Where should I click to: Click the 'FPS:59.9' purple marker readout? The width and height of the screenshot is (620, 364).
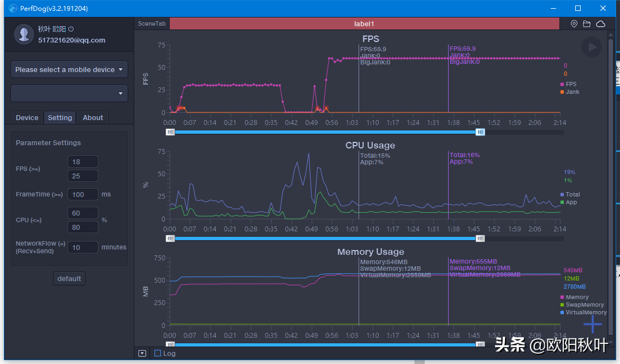pyautogui.click(x=463, y=49)
